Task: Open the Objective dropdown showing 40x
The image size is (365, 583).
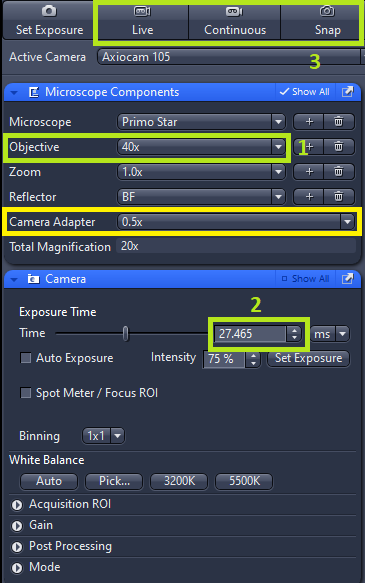Action: pyautogui.click(x=201, y=147)
